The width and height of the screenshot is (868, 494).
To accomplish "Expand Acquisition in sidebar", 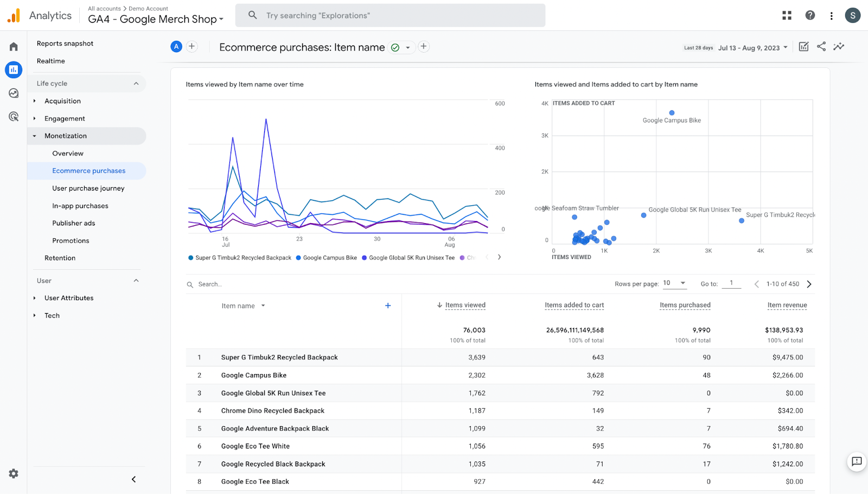I will (x=34, y=101).
